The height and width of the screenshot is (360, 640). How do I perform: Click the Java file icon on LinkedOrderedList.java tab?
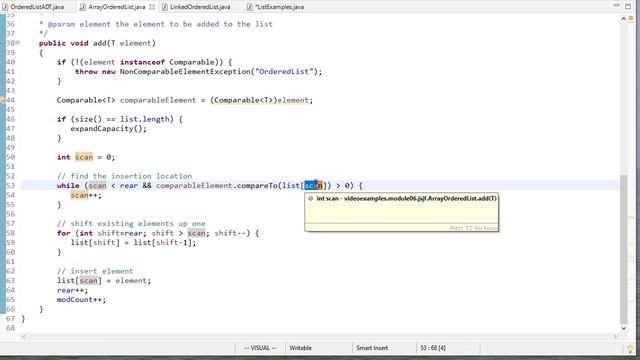point(164,7)
